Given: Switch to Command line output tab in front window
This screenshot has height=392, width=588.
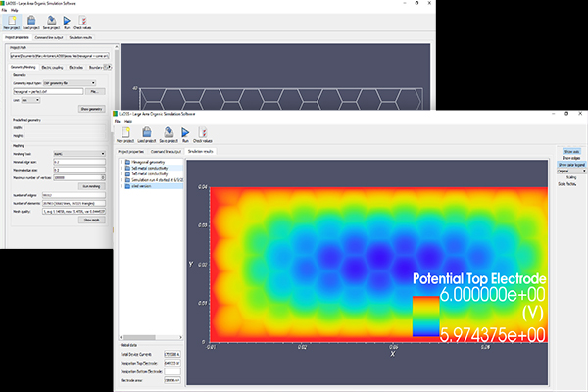Looking at the screenshot, I should [166, 152].
